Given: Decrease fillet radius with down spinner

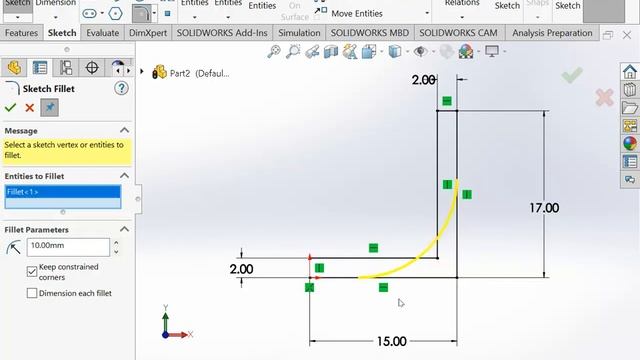Looking at the screenshot, I should [116, 251].
